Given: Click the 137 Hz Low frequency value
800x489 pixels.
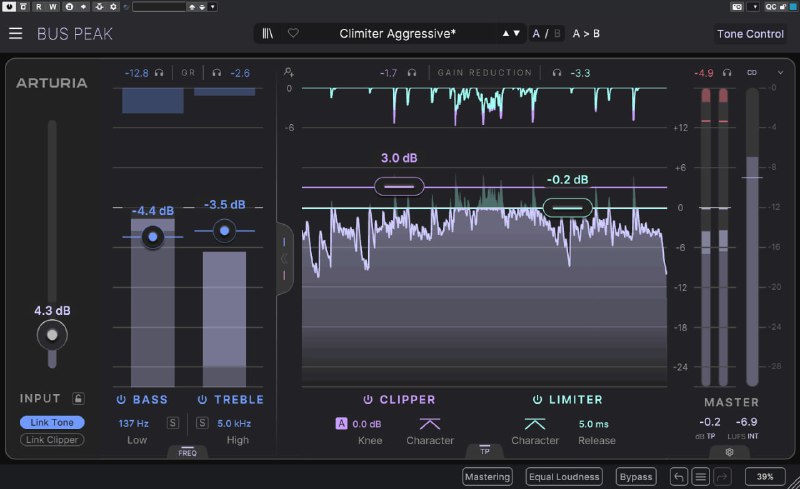Looking at the screenshot, I should 134,423.
